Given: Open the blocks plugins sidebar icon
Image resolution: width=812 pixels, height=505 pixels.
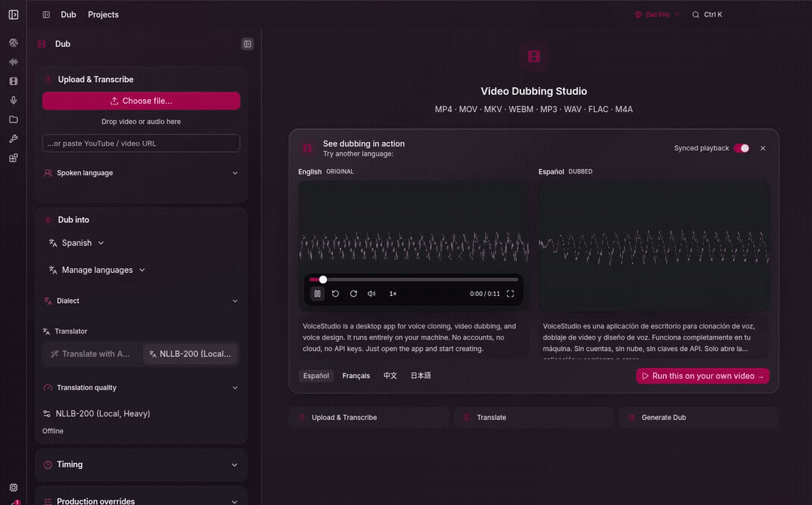Looking at the screenshot, I should click(x=14, y=158).
